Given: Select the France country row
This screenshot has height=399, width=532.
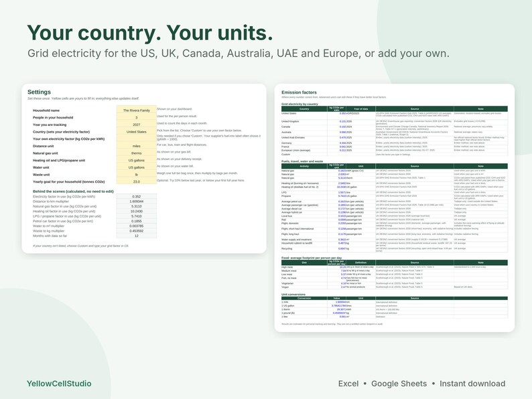Looking at the screenshot, I should click(x=394, y=147).
